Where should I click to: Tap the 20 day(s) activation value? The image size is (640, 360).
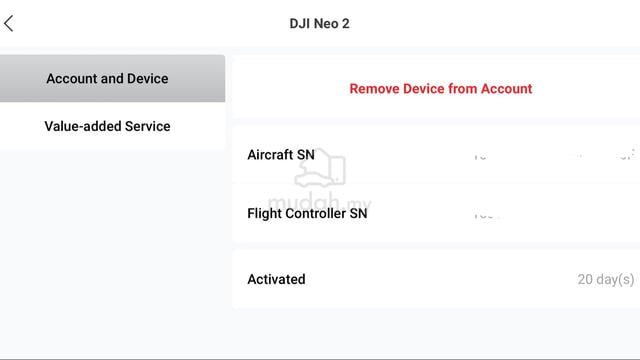click(606, 279)
